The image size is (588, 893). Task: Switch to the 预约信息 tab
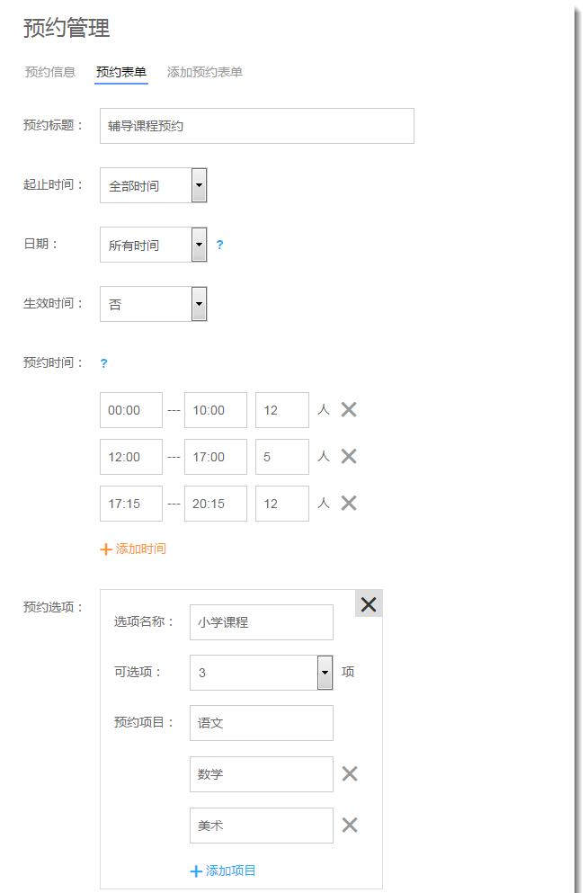tap(50, 72)
